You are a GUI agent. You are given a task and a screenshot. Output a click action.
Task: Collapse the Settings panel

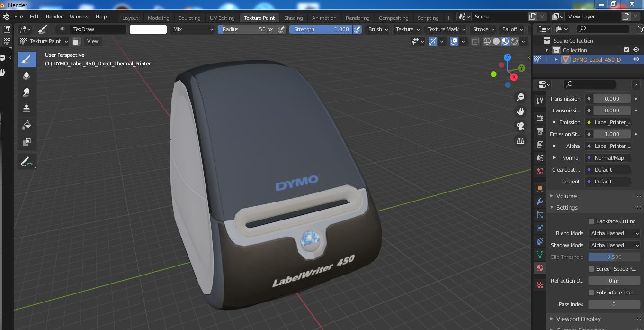tap(566, 207)
